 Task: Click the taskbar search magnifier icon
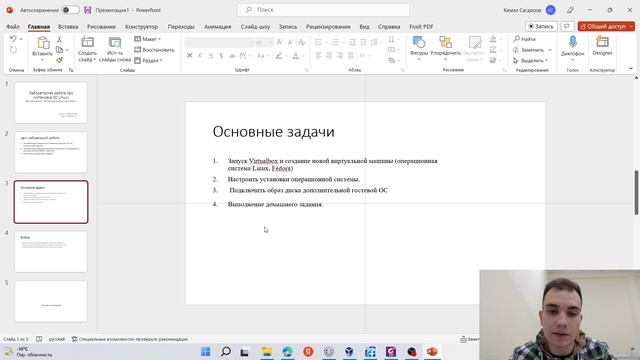pyautogui.click(x=226, y=351)
